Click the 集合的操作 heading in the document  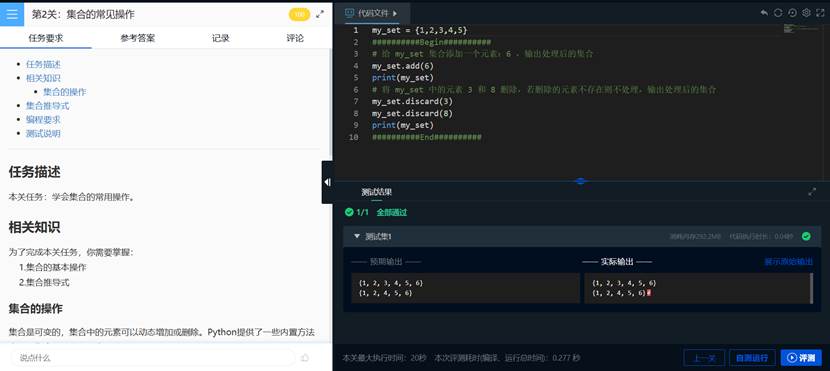tap(35, 309)
